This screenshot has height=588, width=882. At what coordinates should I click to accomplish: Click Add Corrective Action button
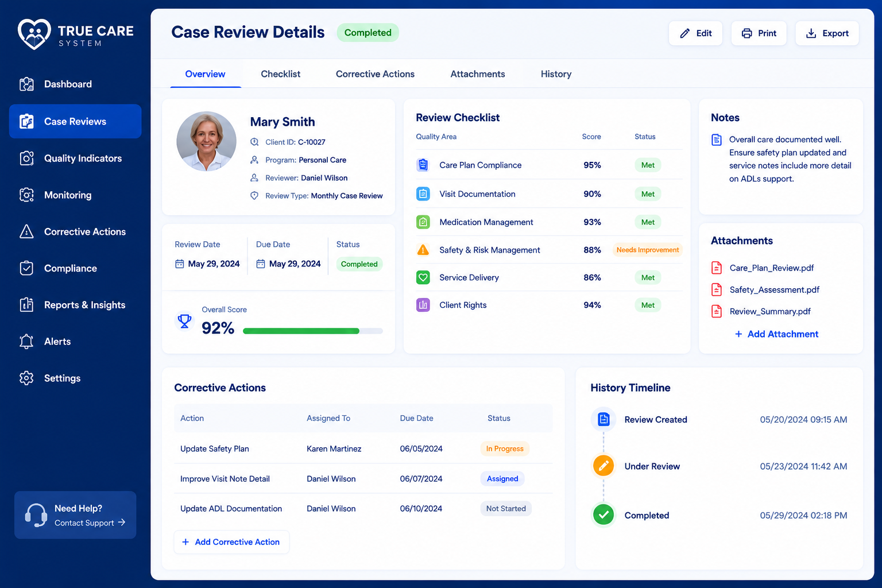point(231,542)
